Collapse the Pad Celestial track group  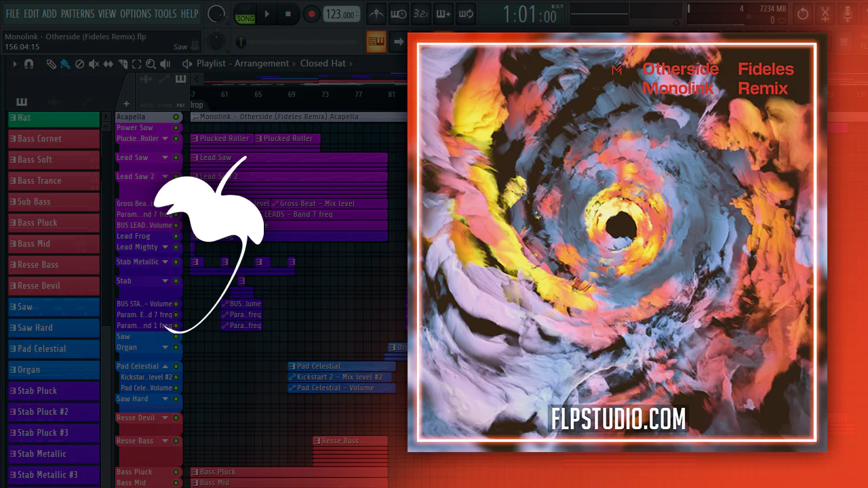tap(165, 367)
